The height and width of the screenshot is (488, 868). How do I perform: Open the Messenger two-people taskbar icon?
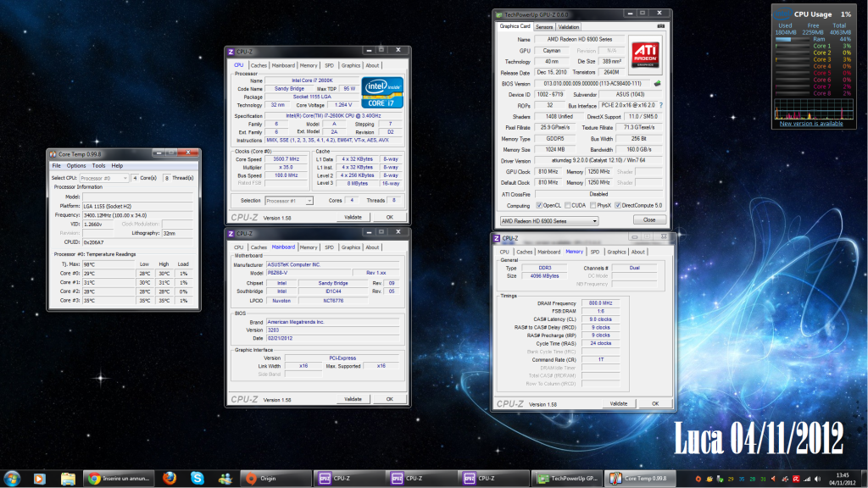click(x=225, y=479)
